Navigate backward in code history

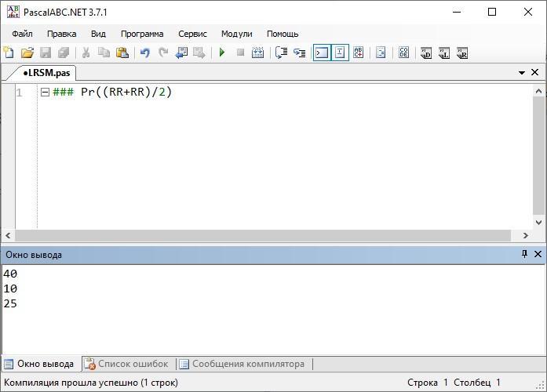pyautogui.click(x=181, y=53)
